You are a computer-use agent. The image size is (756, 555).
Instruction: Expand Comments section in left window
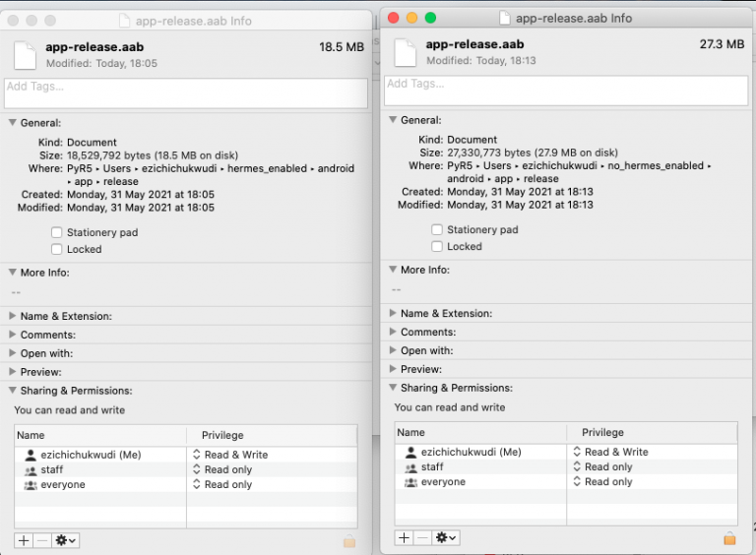coord(13,335)
